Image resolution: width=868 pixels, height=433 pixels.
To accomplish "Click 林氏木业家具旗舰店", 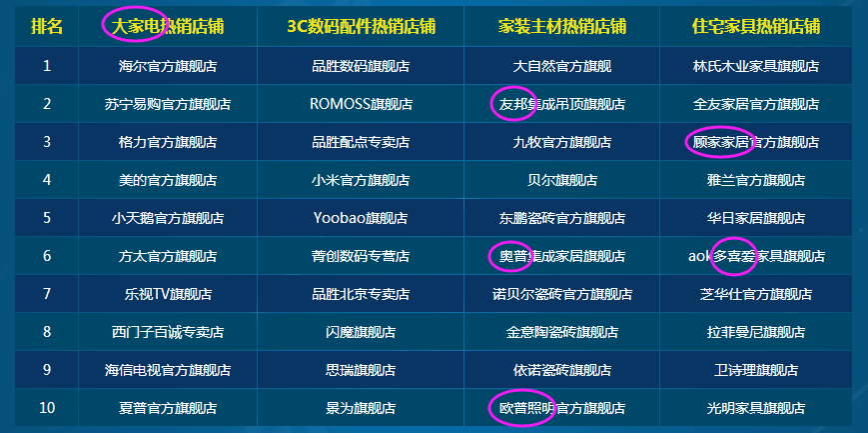I will click(x=755, y=66).
